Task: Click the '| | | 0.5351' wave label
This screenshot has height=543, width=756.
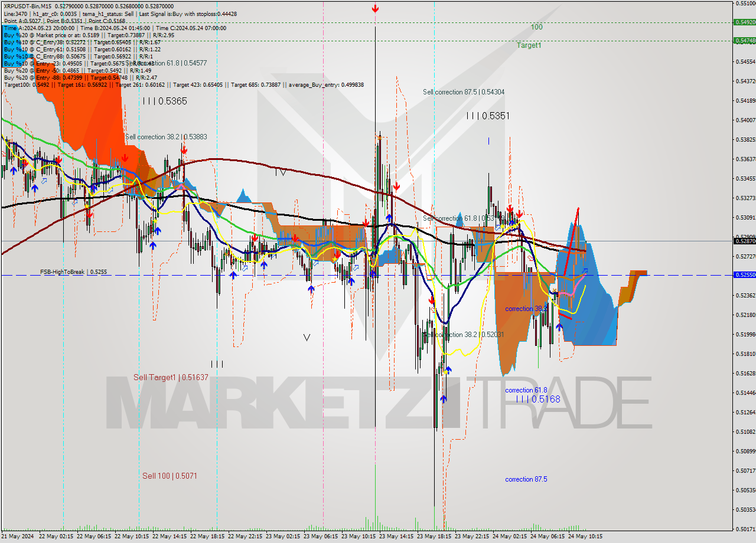Action: (x=488, y=116)
